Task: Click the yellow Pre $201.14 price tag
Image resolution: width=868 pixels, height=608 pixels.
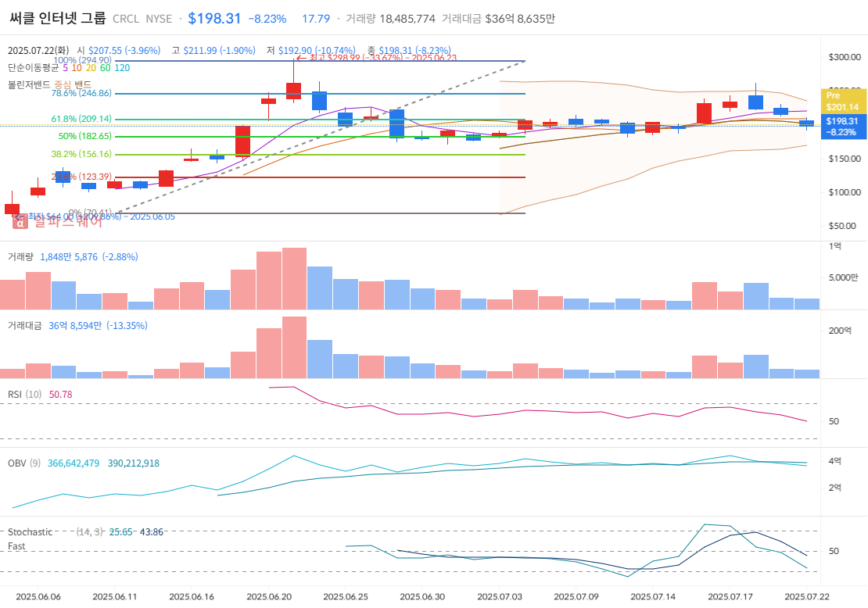Action: tap(842, 102)
